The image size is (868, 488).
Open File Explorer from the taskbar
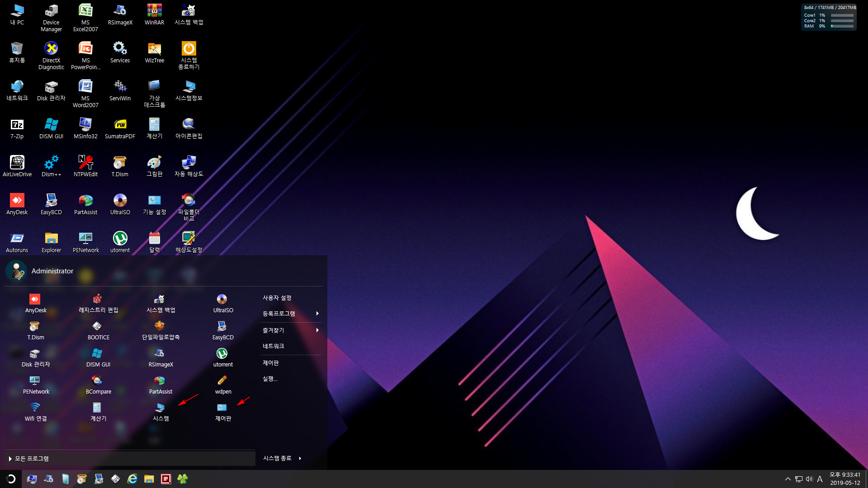149,479
